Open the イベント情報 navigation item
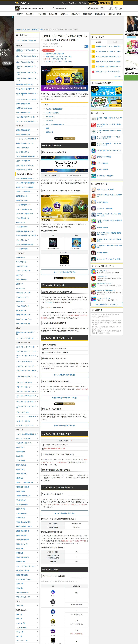 pos(41,14)
